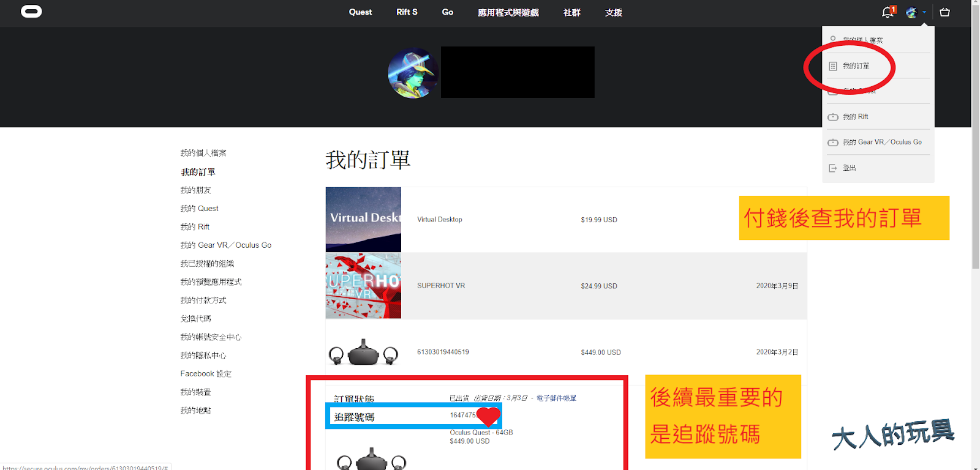Open 我的 Quest in the sidebar

coord(199,209)
